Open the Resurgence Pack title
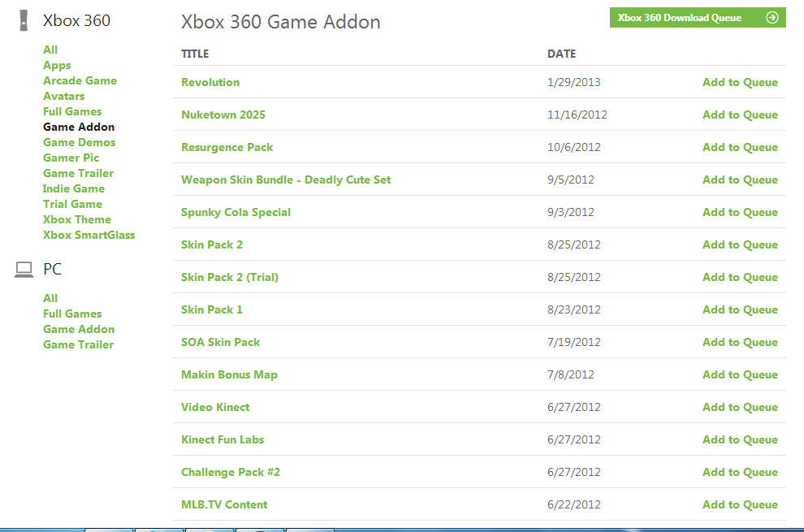This screenshot has width=804, height=532. click(x=227, y=147)
